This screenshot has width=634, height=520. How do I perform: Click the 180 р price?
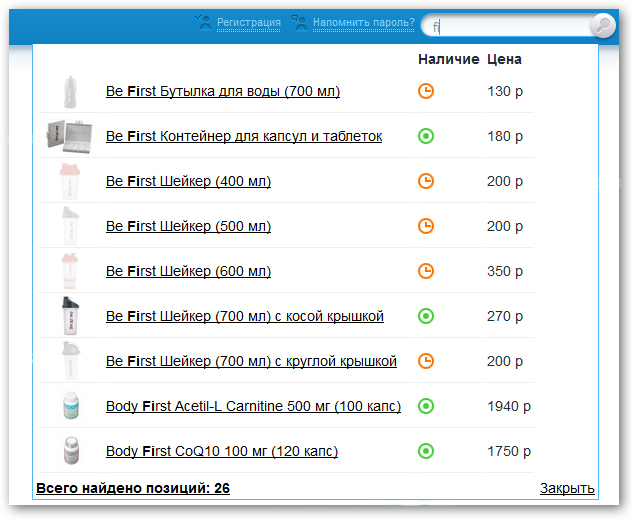(x=505, y=136)
